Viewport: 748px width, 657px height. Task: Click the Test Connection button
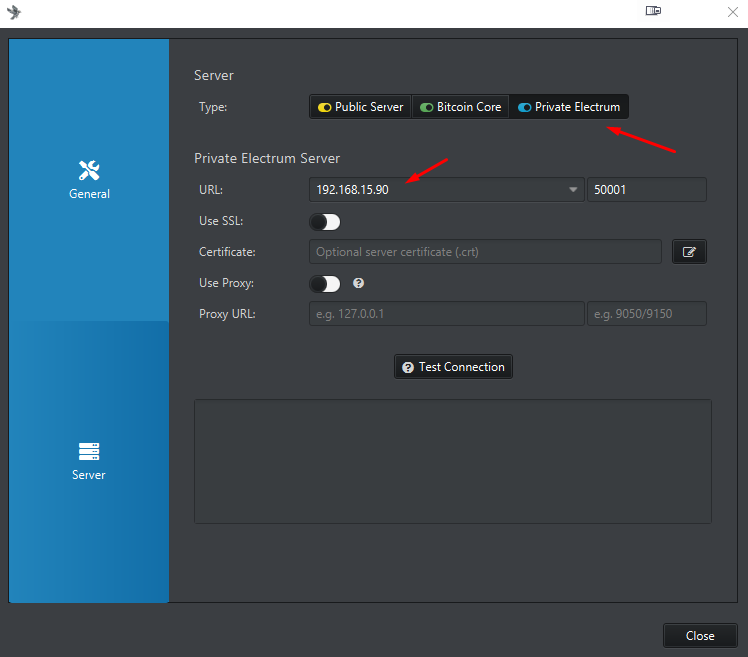(453, 367)
